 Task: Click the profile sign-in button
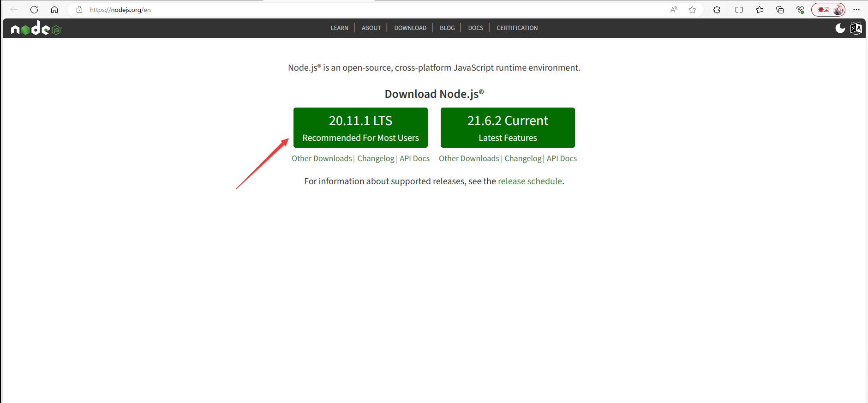click(828, 10)
